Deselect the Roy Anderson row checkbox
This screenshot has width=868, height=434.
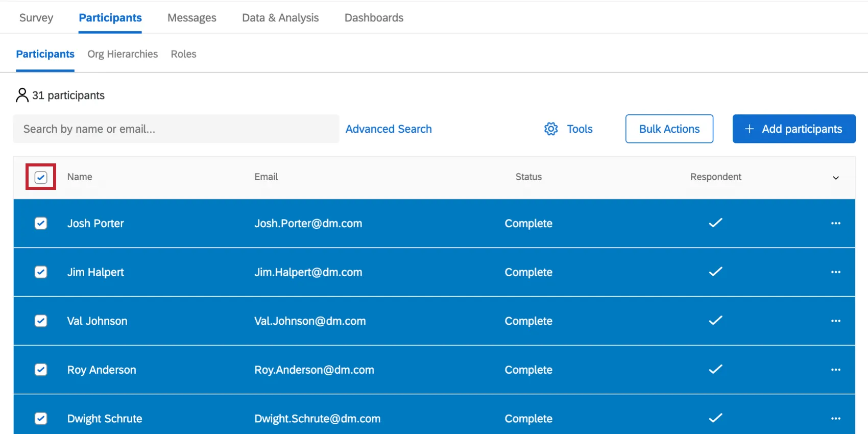click(41, 370)
